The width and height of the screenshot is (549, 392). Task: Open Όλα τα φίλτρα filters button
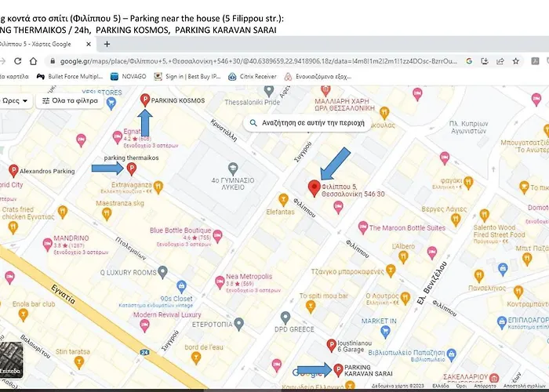pyautogui.click(x=70, y=101)
